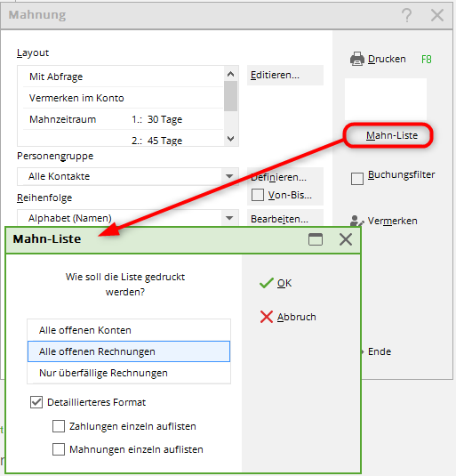Screen dimensions: 456x476
Task: Click the Vermerken person icon
Action: point(356,221)
